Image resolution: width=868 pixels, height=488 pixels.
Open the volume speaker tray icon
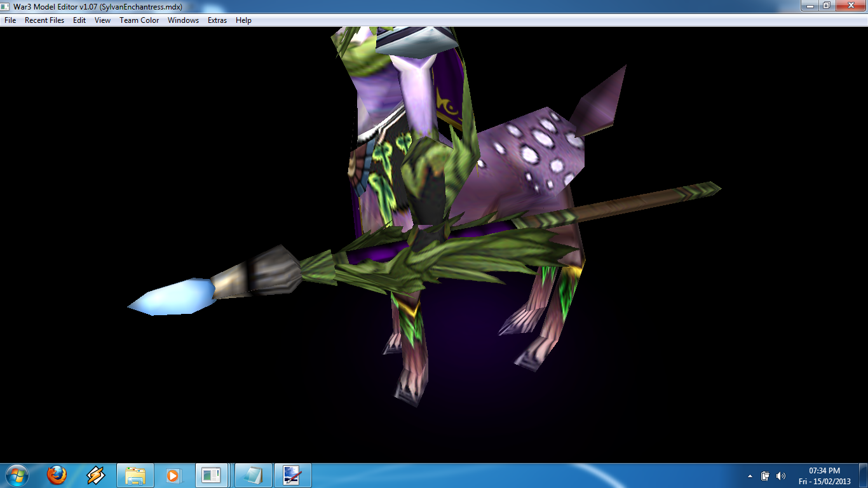[781, 476]
